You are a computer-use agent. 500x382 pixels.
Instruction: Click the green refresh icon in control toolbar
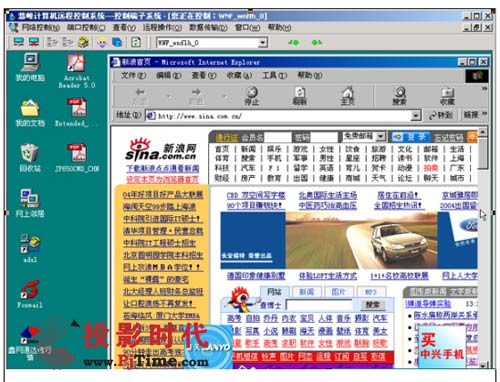click(x=136, y=42)
